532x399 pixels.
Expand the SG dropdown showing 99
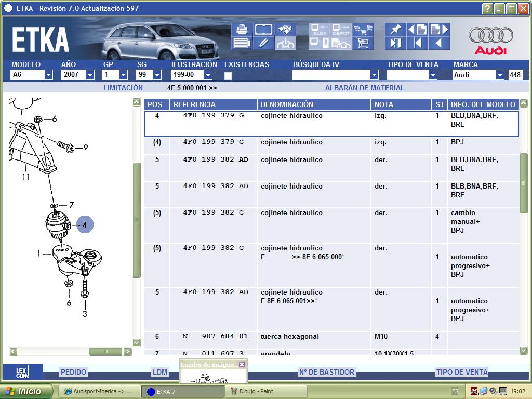pos(157,75)
